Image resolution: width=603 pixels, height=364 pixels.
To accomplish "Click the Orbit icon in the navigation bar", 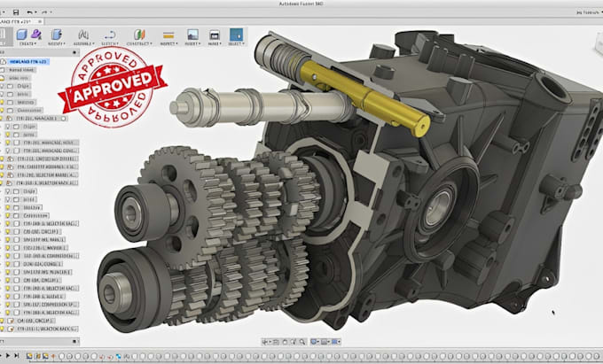I will pos(265,342).
